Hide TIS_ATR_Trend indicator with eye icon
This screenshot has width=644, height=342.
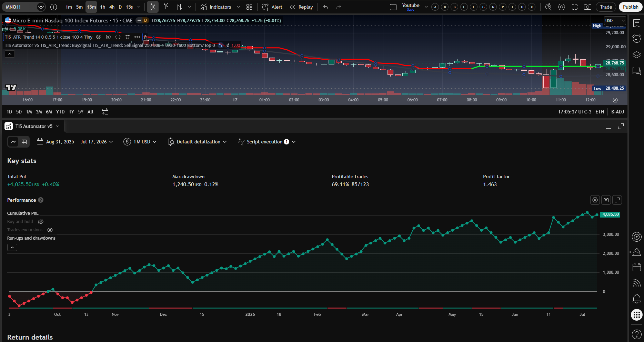(99, 37)
